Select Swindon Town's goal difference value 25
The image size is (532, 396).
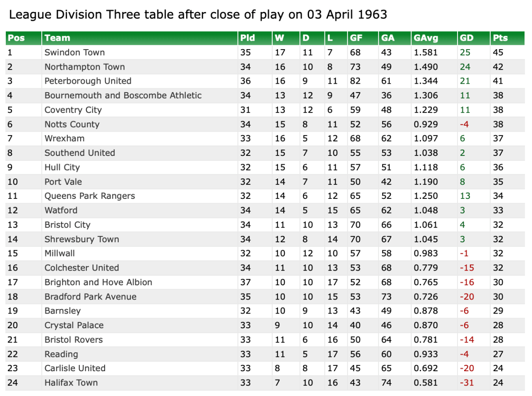point(465,52)
